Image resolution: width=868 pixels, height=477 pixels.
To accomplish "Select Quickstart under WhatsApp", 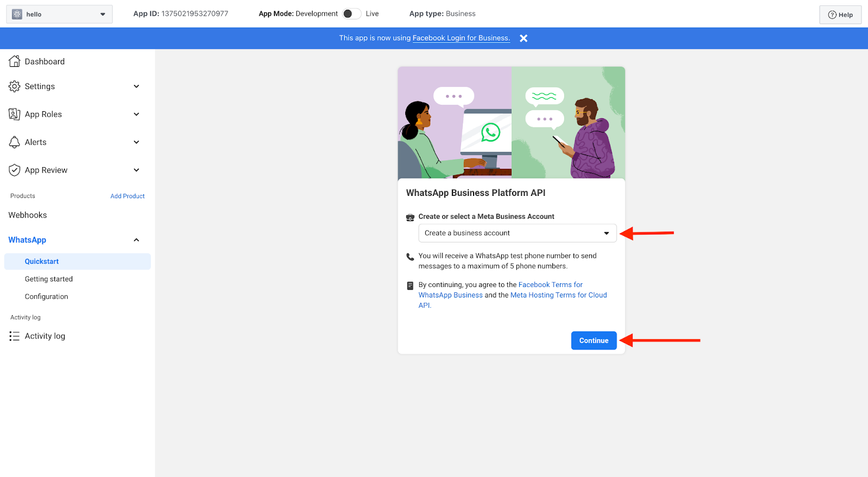I will tap(78, 262).
